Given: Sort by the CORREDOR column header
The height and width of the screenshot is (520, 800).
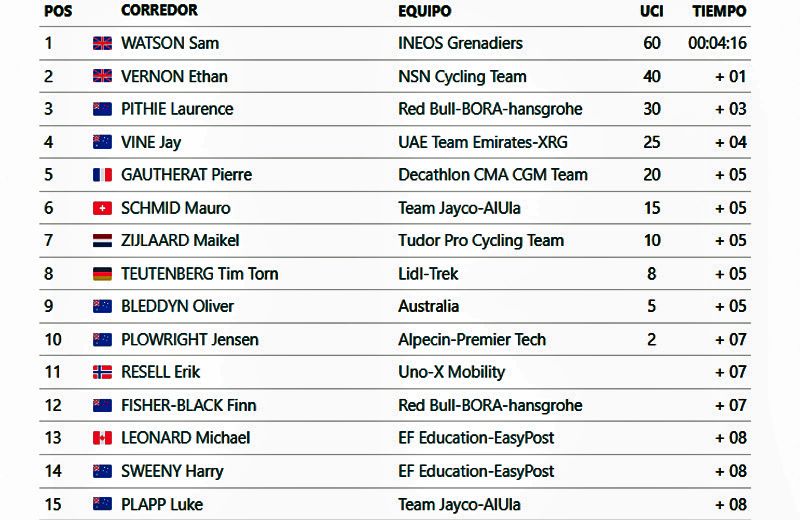Looking at the screenshot, I should pos(159,11).
